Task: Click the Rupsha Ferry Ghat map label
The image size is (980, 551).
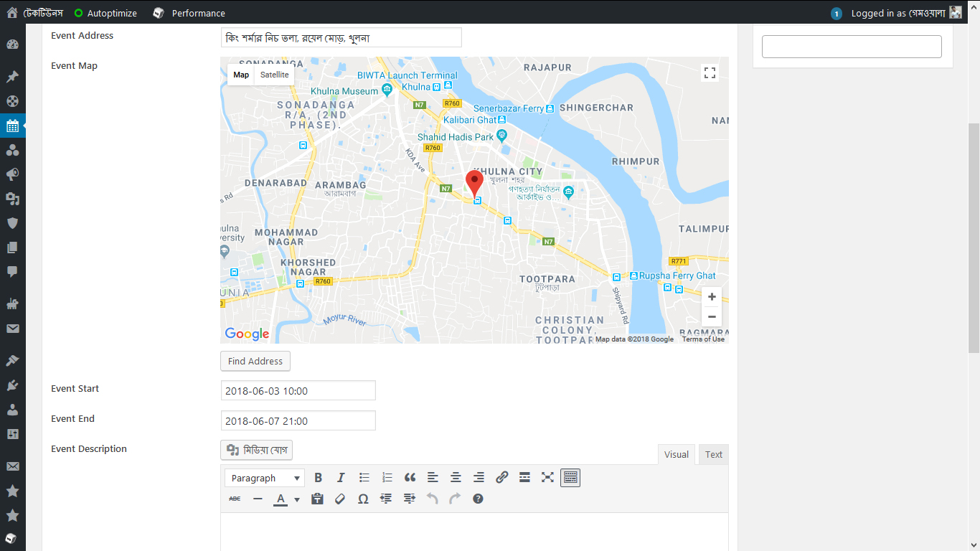Action: [677, 275]
